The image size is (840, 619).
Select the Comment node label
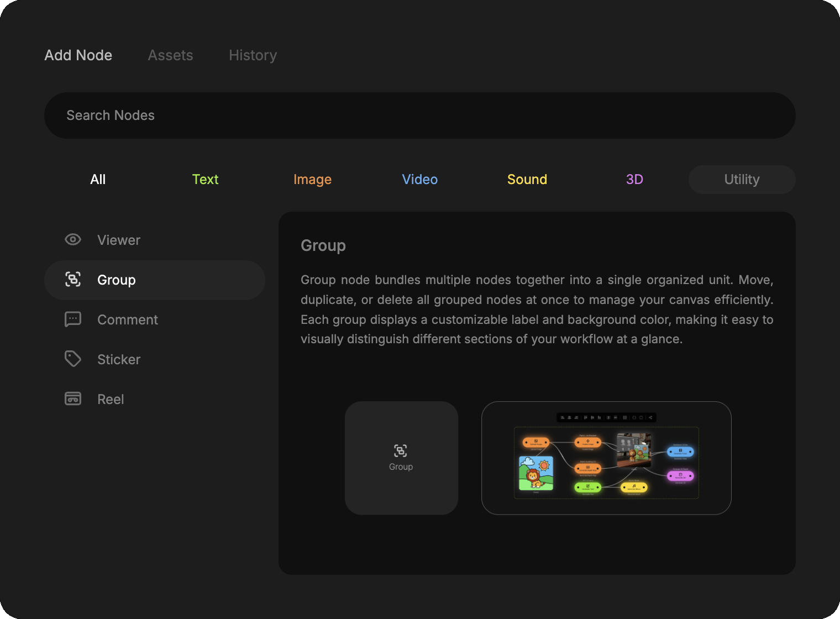coord(128,320)
